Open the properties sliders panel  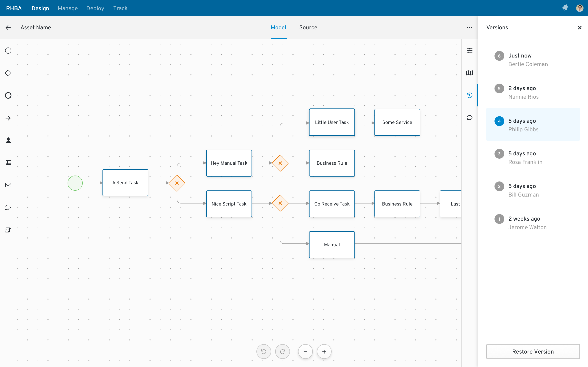tap(469, 51)
